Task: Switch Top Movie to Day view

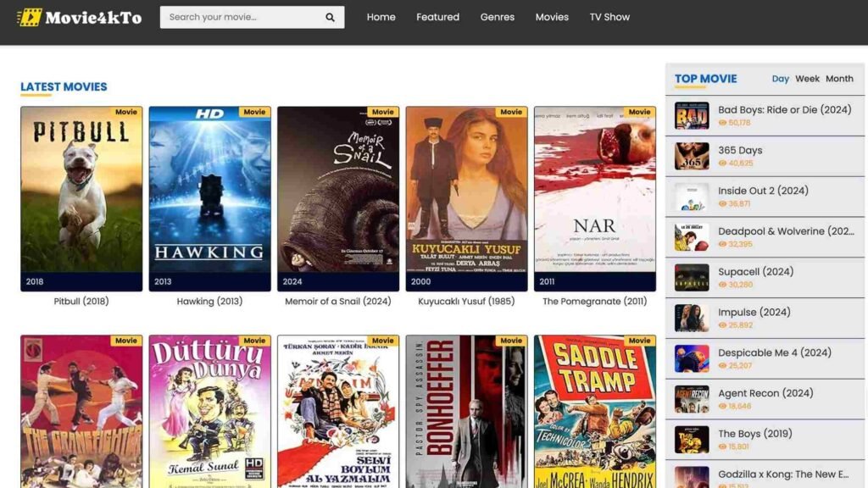Action: pos(780,79)
